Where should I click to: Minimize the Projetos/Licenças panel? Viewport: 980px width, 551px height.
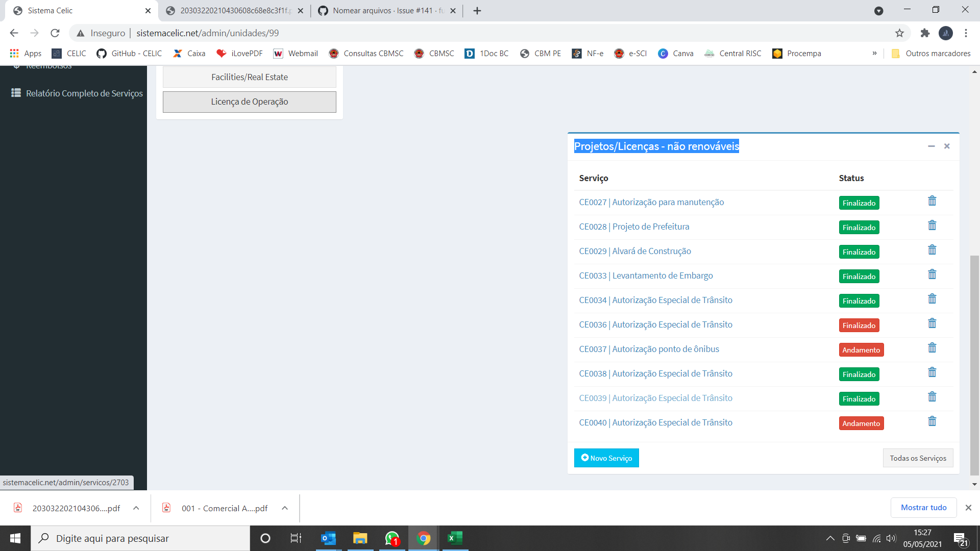(x=932, y=146)
